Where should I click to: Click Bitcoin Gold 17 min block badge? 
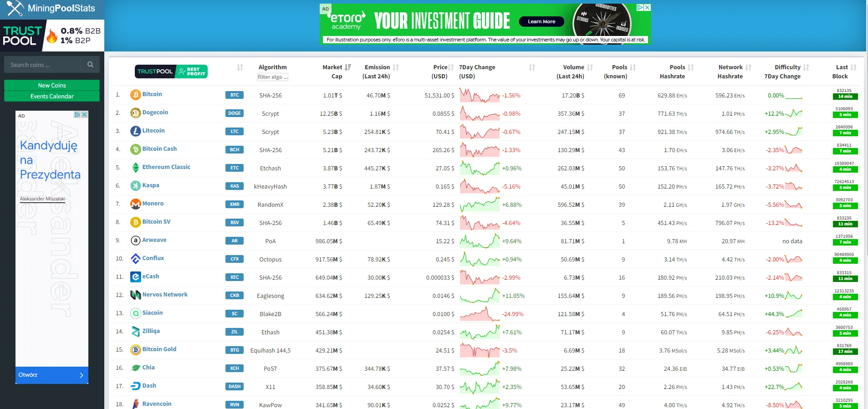(845, 352)
